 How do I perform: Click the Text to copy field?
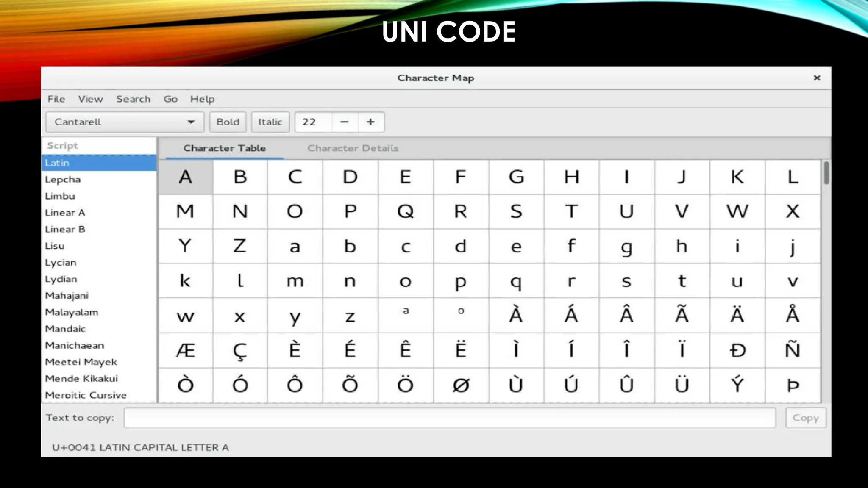[x=450, y=418]
